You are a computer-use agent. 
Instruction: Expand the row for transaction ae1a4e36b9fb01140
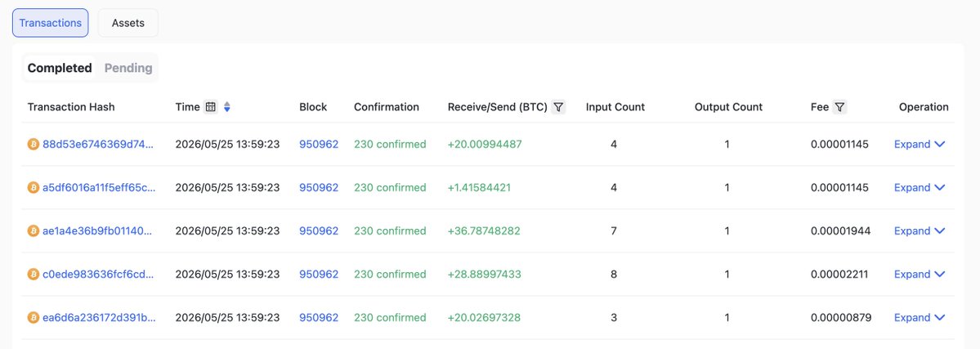click(x=920, y=230)
